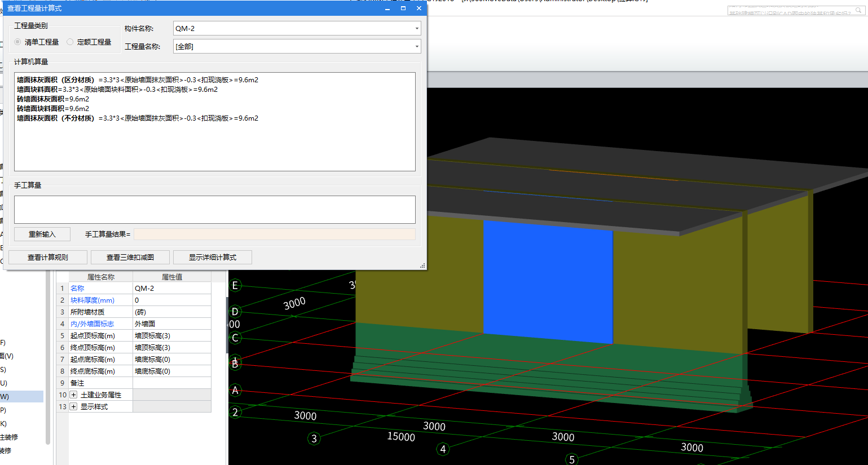Click the 属性名称 column header
This screenshot has height=465, width=868.
(x=101, y=277)
